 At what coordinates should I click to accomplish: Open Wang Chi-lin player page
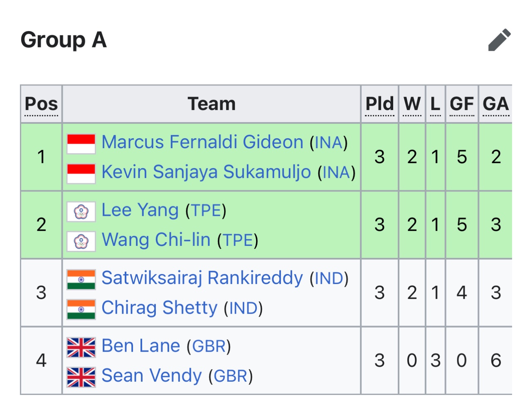156,240
